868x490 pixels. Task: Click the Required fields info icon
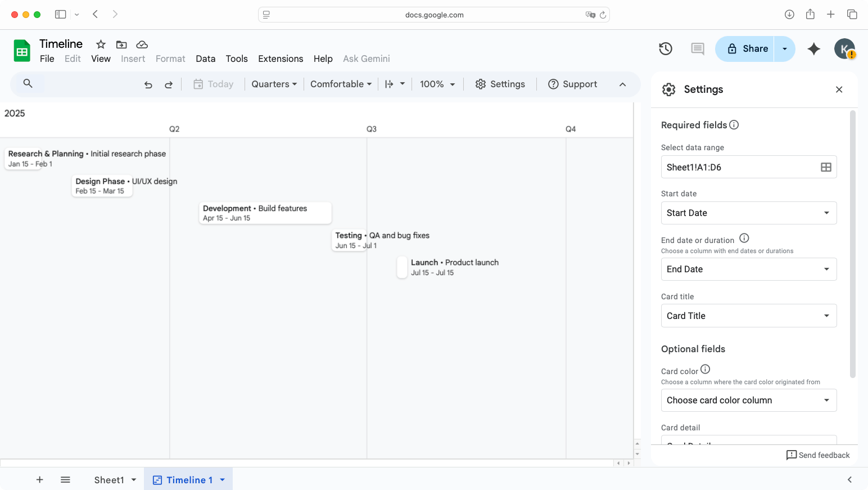(x=734, y=125)
